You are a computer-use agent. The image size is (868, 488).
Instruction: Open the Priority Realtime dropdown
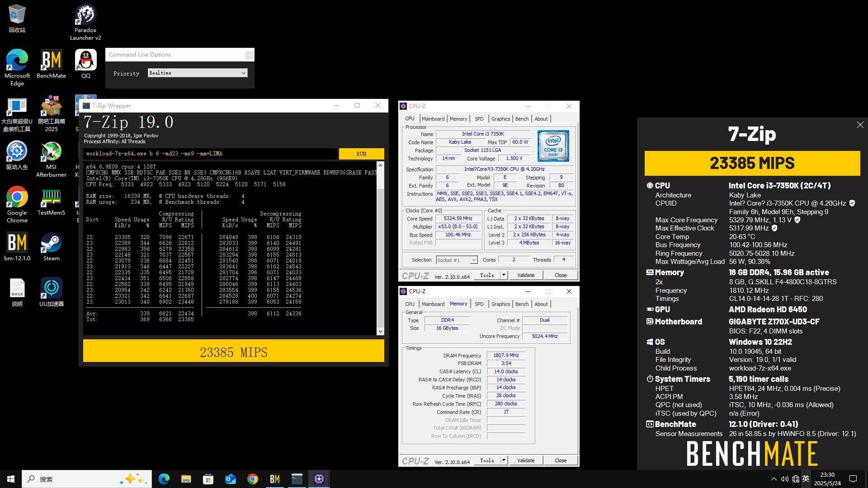click(198, 73)
